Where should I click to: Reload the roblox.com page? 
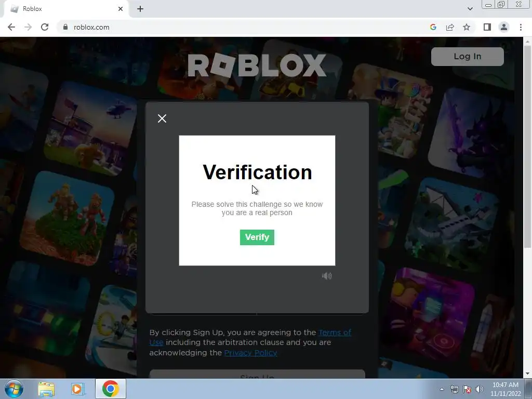click(45, 27)
